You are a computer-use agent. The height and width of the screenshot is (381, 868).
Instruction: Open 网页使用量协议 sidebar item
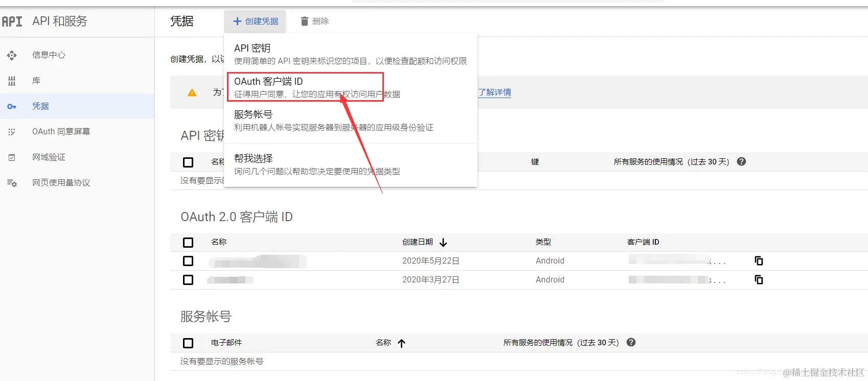click(77, 183)
